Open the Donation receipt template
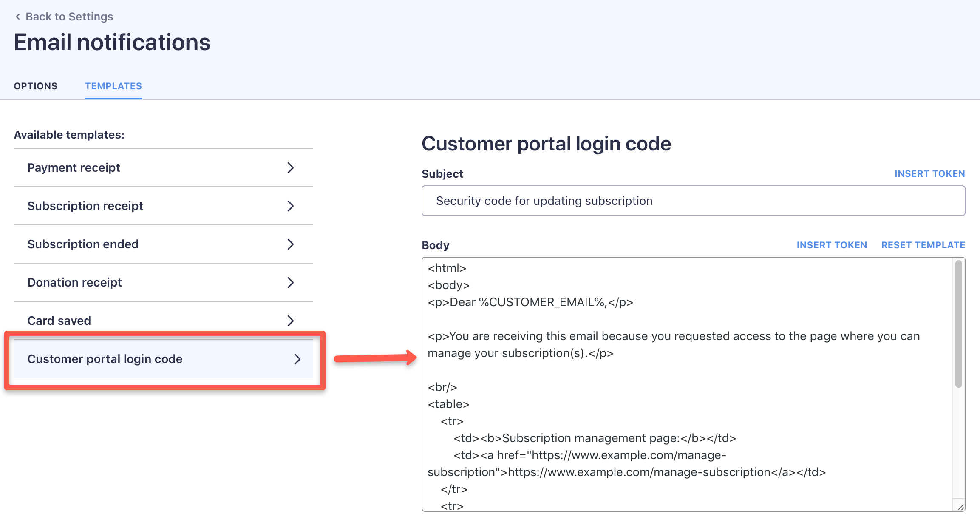The height and width of the screenshot is (528, 980). click(75, 283)
